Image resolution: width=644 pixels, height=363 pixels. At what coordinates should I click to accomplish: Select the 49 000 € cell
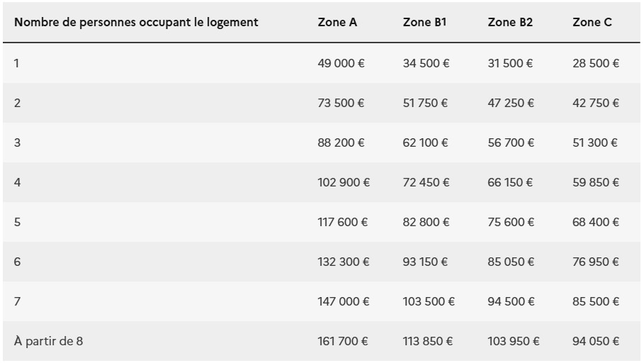point(341,63)
